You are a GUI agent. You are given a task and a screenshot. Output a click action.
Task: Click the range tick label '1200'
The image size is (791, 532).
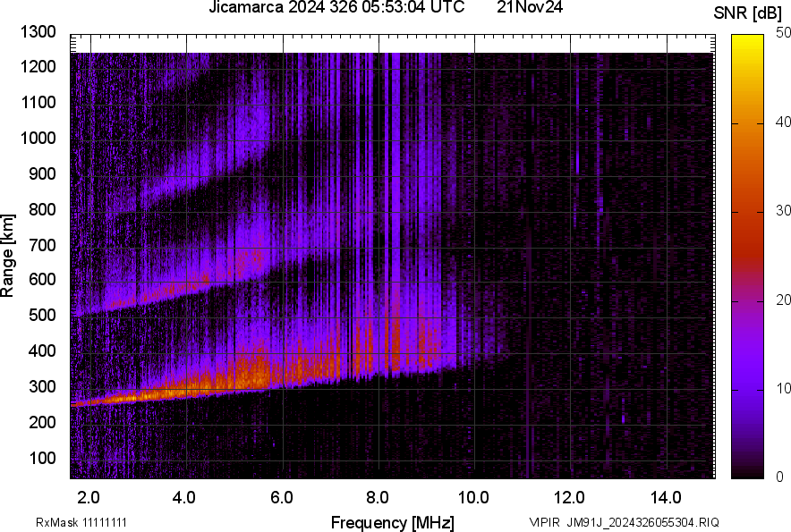click(x=38, y=66)
